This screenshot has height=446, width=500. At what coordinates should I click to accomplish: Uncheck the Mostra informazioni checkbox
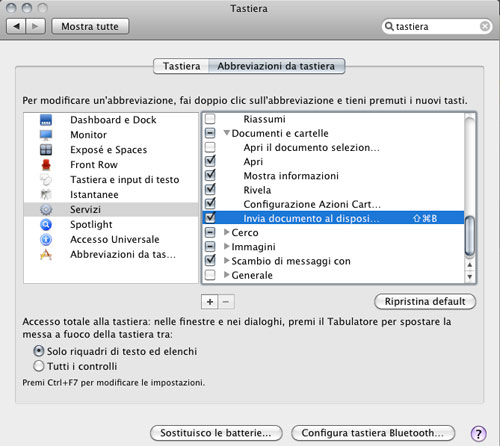210,175
